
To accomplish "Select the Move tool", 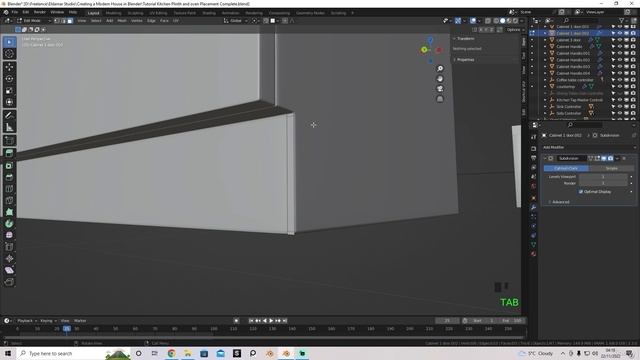I will click(9, 67).
